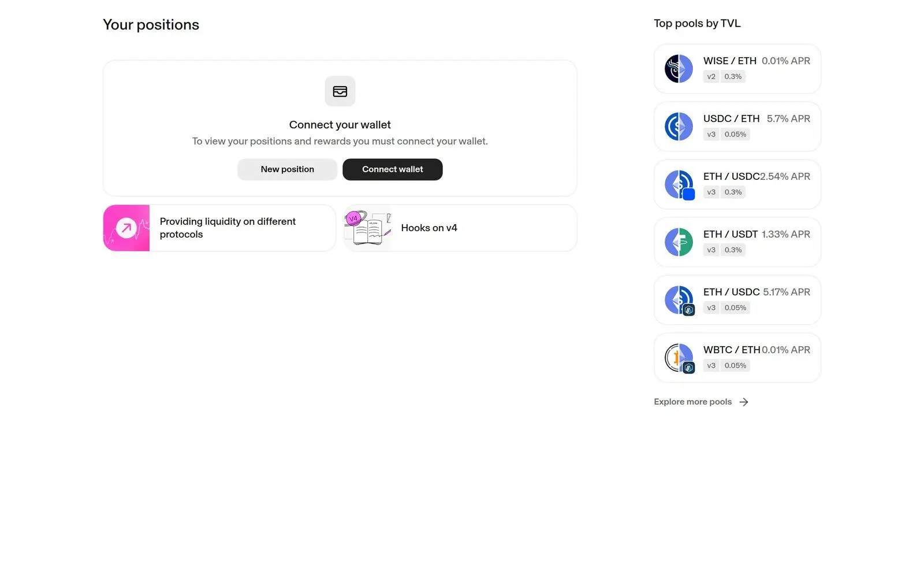The image size is (924, 578).
Task: Open the WBTC / ETH pool
Action: coord(737,358)
